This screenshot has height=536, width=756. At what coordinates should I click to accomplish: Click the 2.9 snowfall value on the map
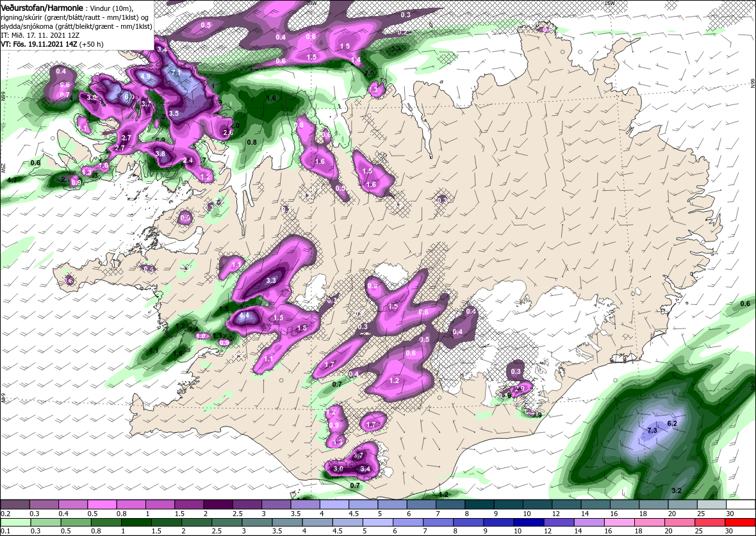[x=519, y=389]
